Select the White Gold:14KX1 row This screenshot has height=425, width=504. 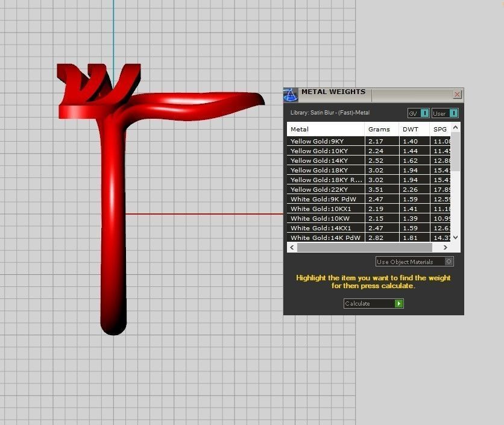[x=369, y=228]
